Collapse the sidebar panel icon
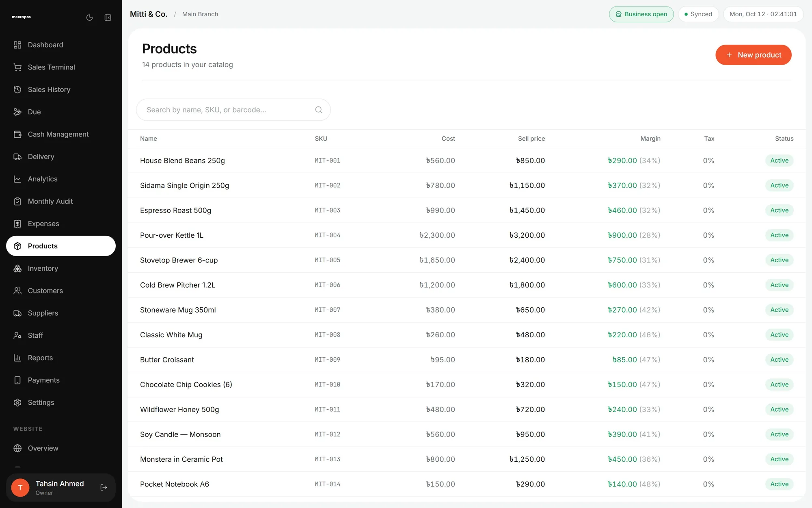This screenshot has height=508, width=812. click(x=108, y=17)
